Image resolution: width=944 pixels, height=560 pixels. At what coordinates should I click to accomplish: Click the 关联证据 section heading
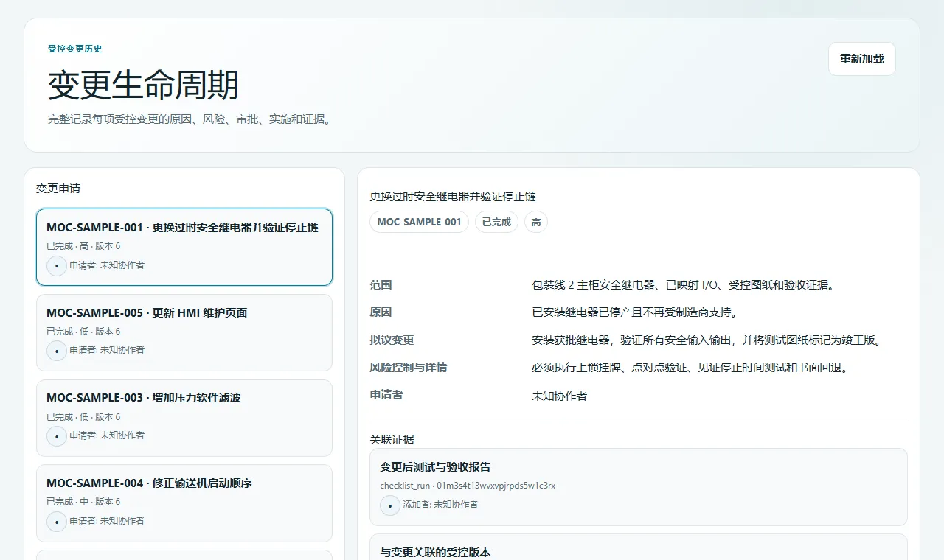pos(392,440)
